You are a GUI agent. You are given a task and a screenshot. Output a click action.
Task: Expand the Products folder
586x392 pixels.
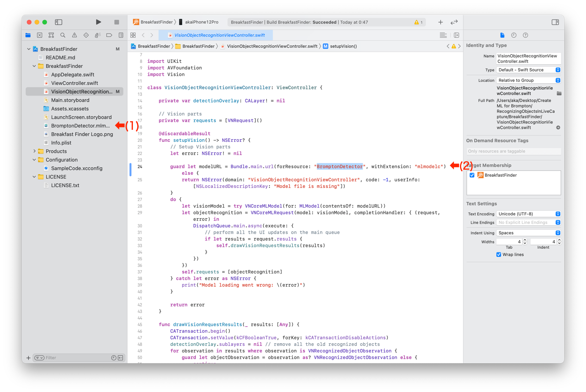[34, 151]
